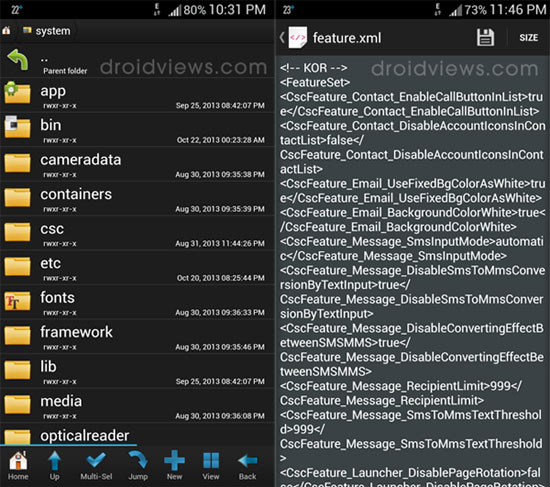
Task: Place cursor on the <FeatureSet> tag
Action: 315,82
